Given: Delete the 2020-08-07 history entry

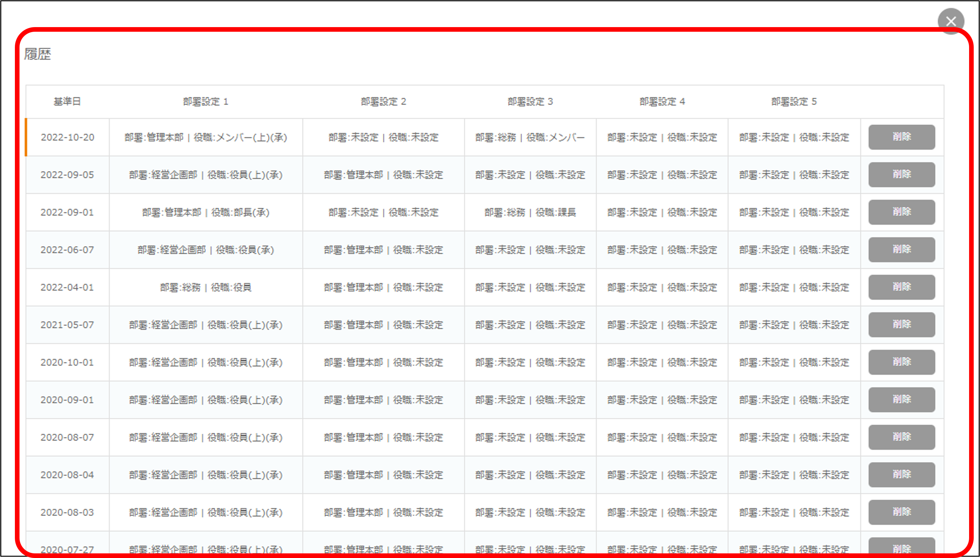Looking at the screenshot, I should pos(901,437).
